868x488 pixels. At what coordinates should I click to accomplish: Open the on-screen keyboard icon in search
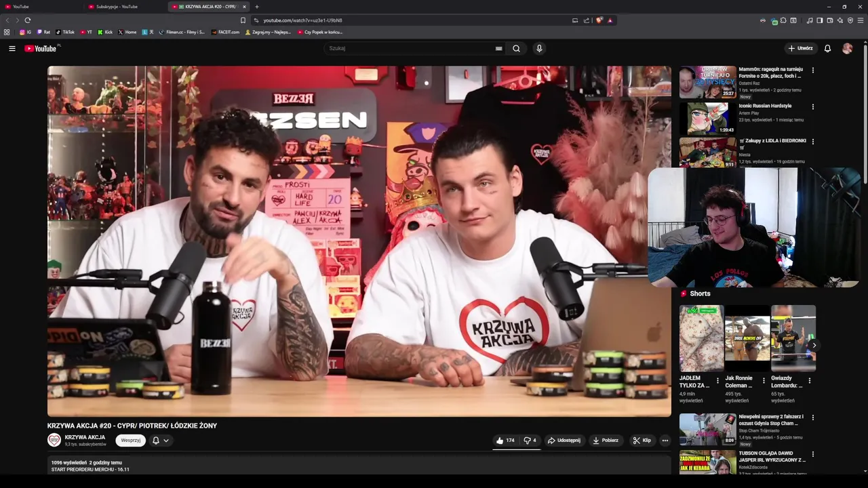[498, 48]
